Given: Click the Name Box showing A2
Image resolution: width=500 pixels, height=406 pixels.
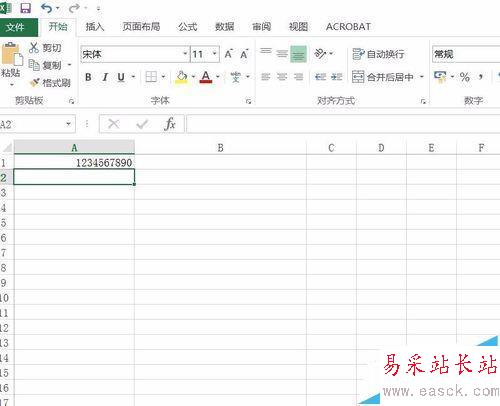Looking at the screenshot, I should click(x=32, y=124).
